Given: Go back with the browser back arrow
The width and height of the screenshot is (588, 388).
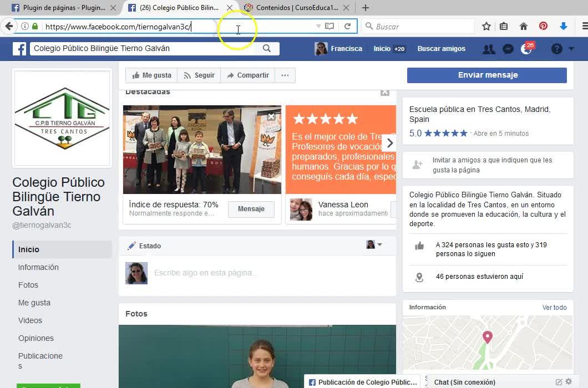Looking at the screenshot, I should (9, 26).
